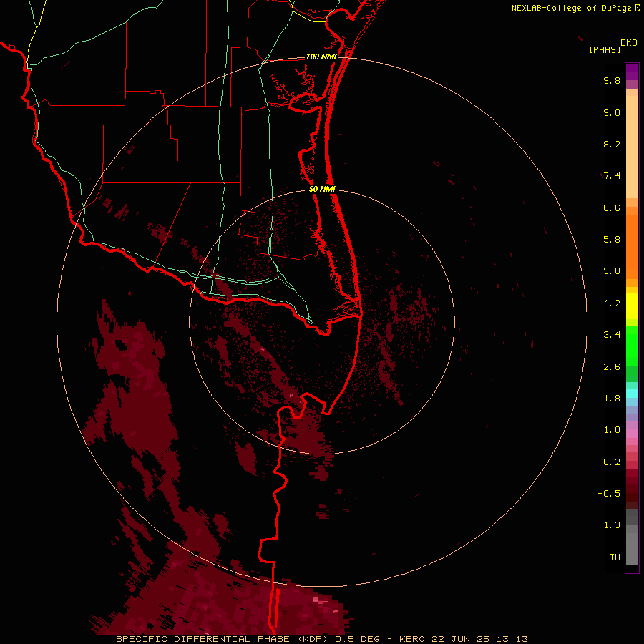Click the pale peach segment of color bar
This screenshot has height=644, width=644.
point(632,147)
